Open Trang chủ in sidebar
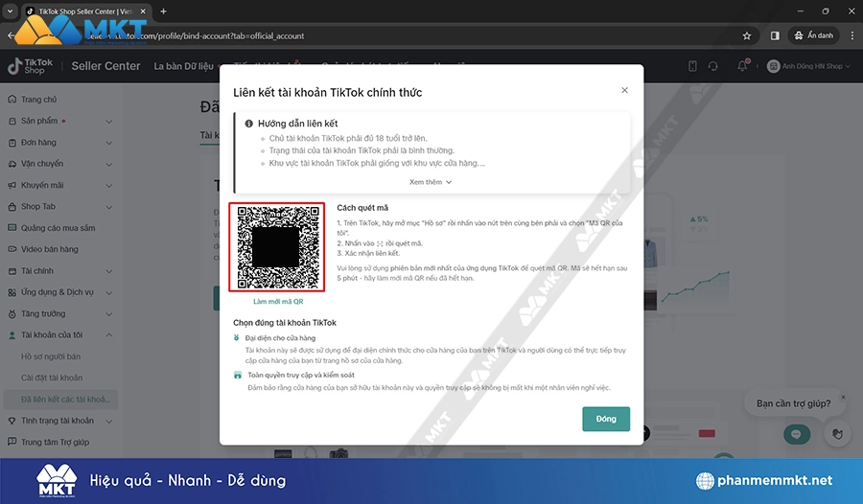 (38, 100)
